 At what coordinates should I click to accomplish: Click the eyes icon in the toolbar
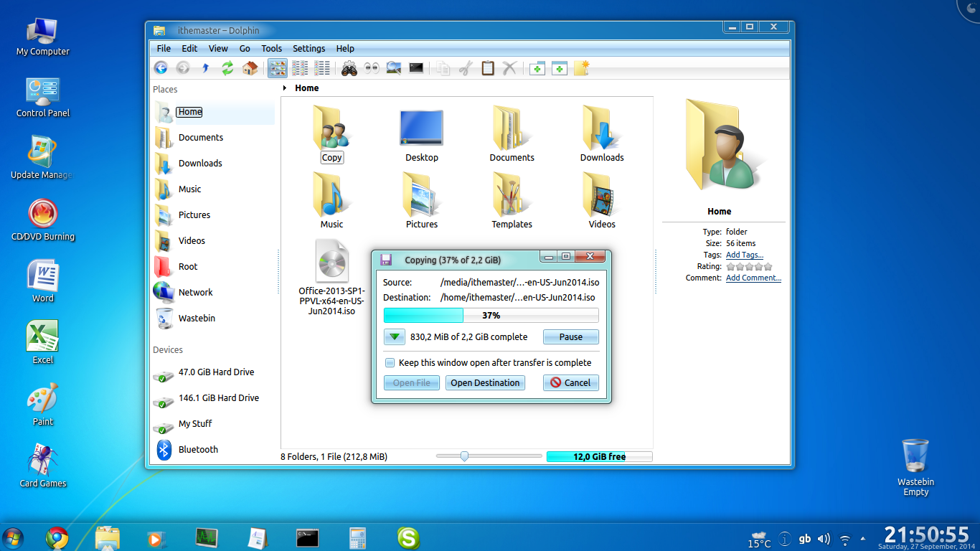point(372,68)
